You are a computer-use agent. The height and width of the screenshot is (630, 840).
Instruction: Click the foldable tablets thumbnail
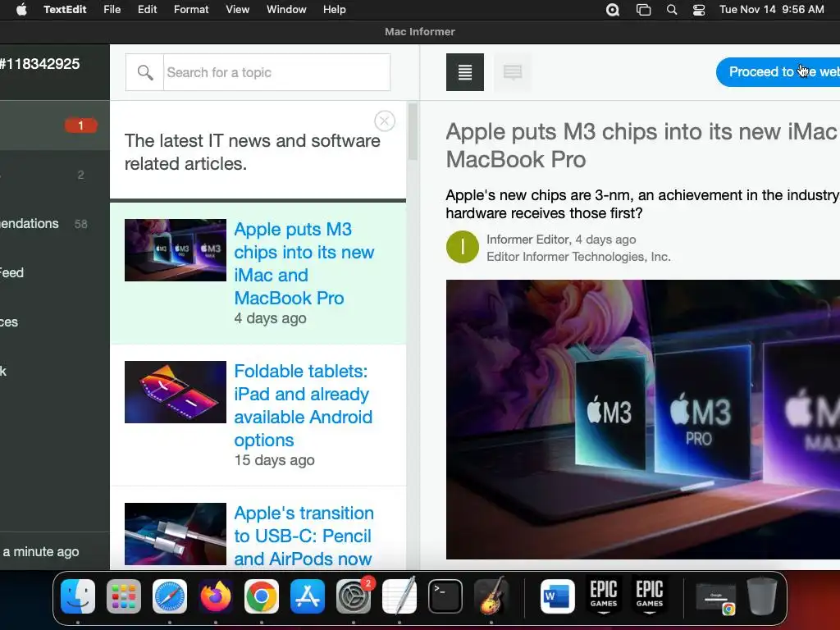coord(176,392)
